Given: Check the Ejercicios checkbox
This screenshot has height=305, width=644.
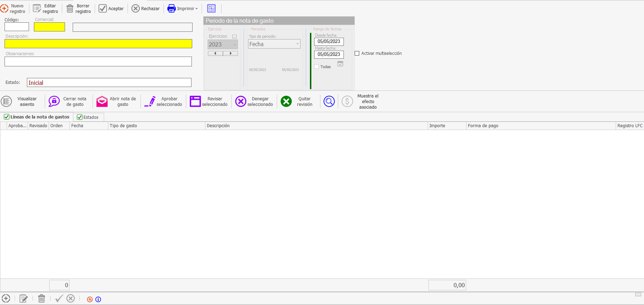Looking at the screenshot, I should pyautogui.click(x=234, y=36).
